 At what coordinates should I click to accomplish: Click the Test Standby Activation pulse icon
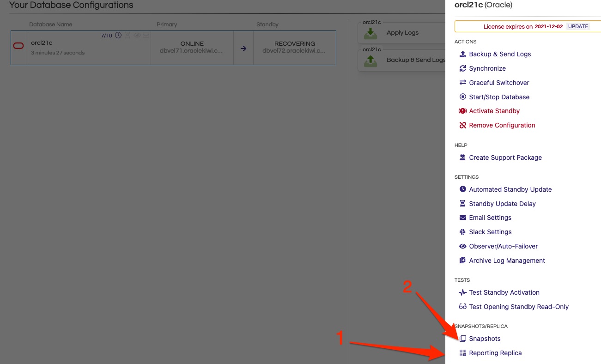click(462, 292)
